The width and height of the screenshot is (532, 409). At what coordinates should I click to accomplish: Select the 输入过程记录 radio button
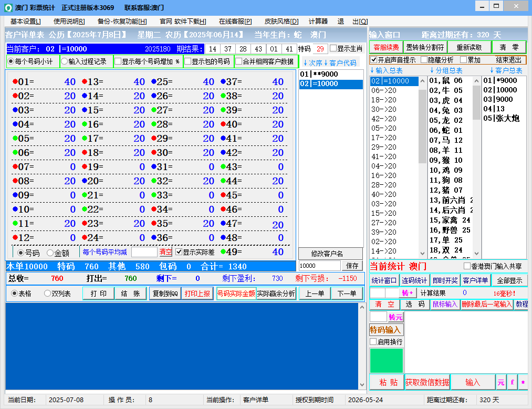(x=65, y=61)
